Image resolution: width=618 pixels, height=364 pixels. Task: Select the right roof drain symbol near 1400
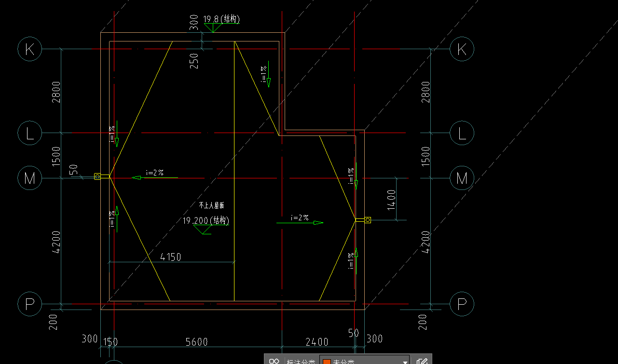pos(368,220)
